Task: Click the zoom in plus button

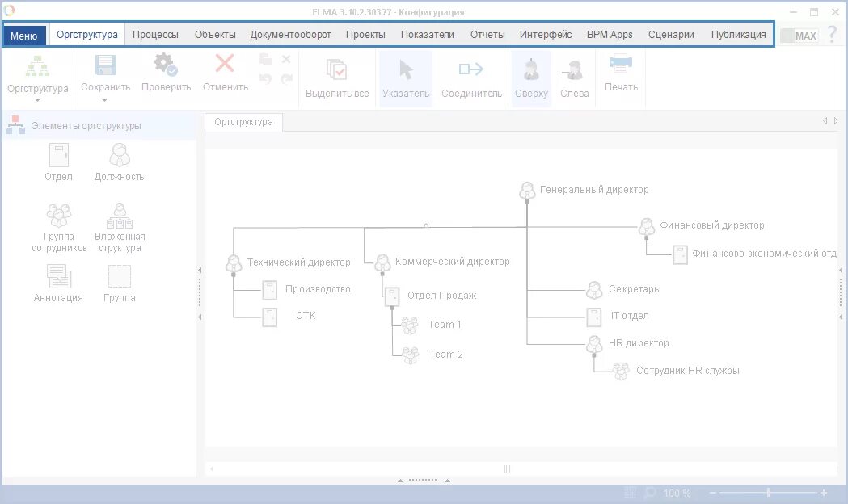Action: [x=824, y=493]
